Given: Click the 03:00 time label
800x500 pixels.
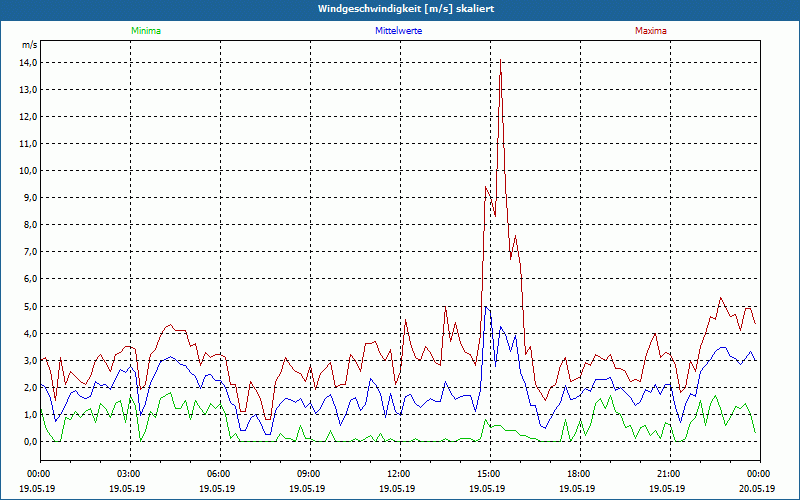Looking at the screenshot, I should (x=130, y=474).
